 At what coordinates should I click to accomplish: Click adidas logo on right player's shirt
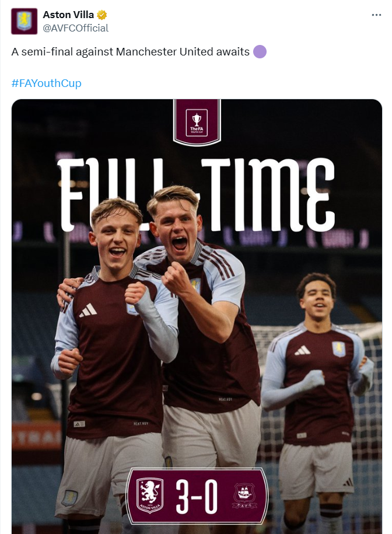click(x=302, y=350)
